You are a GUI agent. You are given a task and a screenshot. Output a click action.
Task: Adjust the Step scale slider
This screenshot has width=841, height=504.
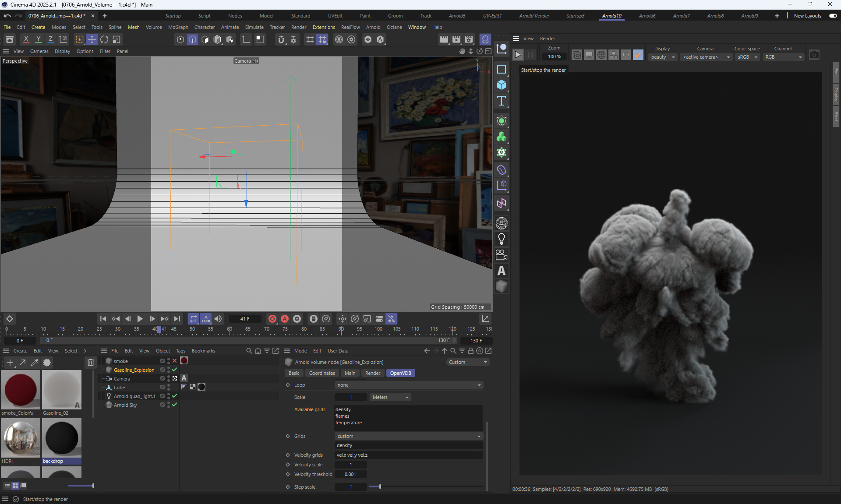[x=380, y=486]
